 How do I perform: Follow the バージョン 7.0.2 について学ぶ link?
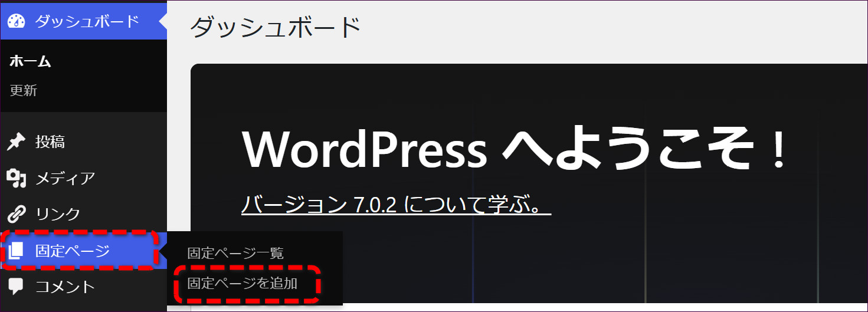pyautogui.click(x=396, y=205)
